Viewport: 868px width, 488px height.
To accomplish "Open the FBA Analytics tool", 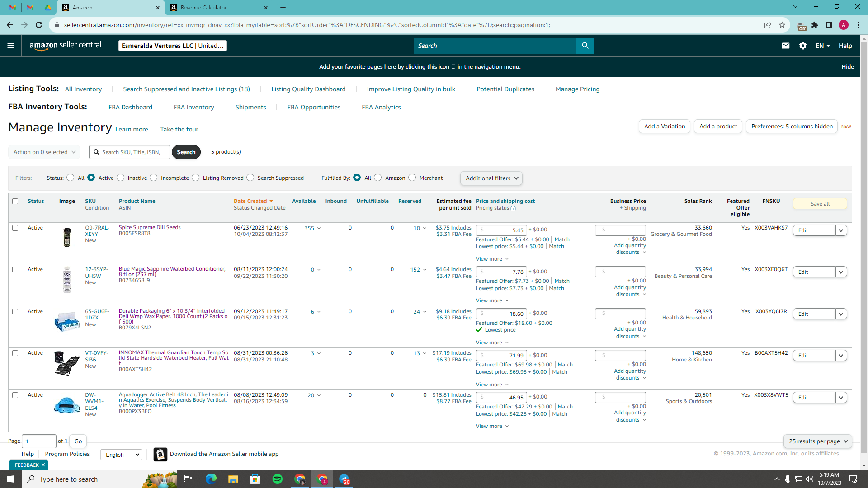I will tap(381, 107).
